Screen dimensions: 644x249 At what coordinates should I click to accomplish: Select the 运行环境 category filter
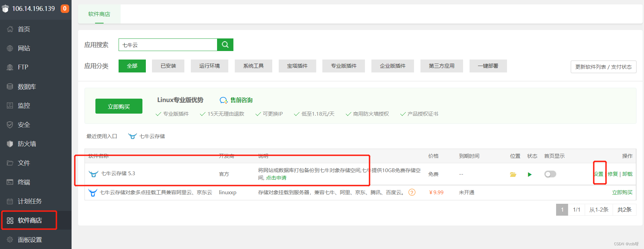coord(210,66)
